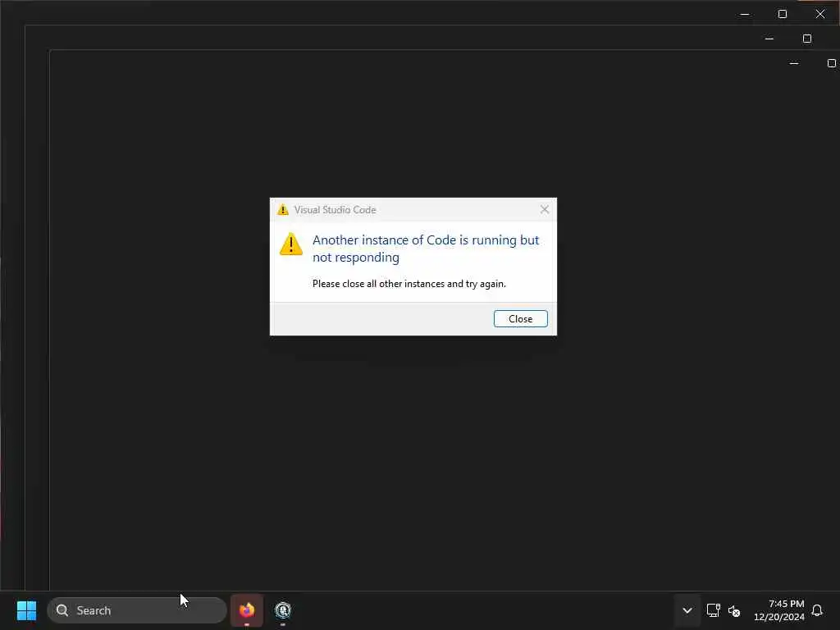Viewport: 840px width, 630px height.
Task: Minimize the innermost Code window
Action: 794,63
